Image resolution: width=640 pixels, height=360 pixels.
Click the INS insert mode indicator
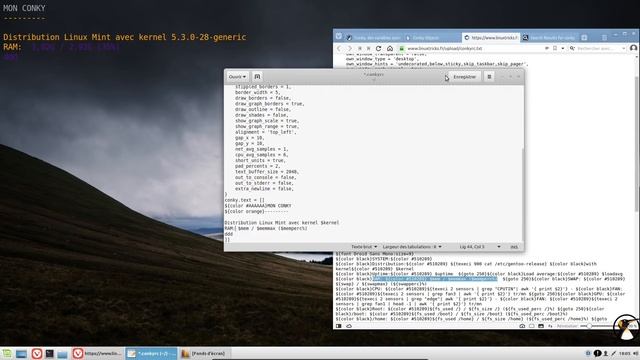[x=514, y=247]
